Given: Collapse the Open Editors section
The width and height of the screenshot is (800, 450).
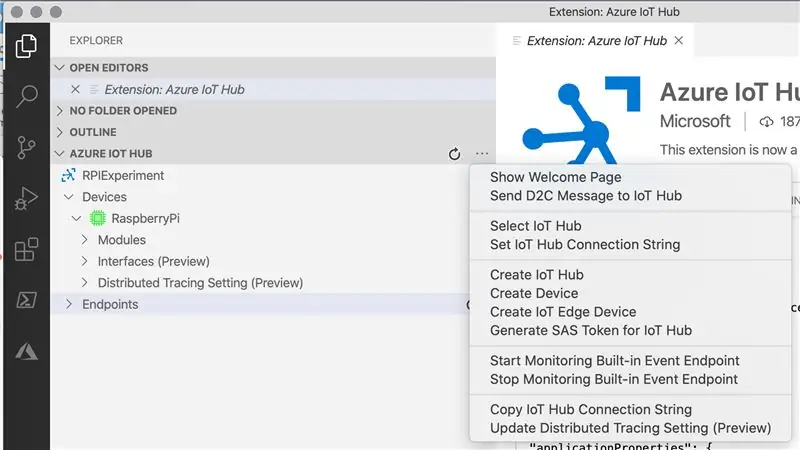Looking at the screenshot, I should pos(60,68).
